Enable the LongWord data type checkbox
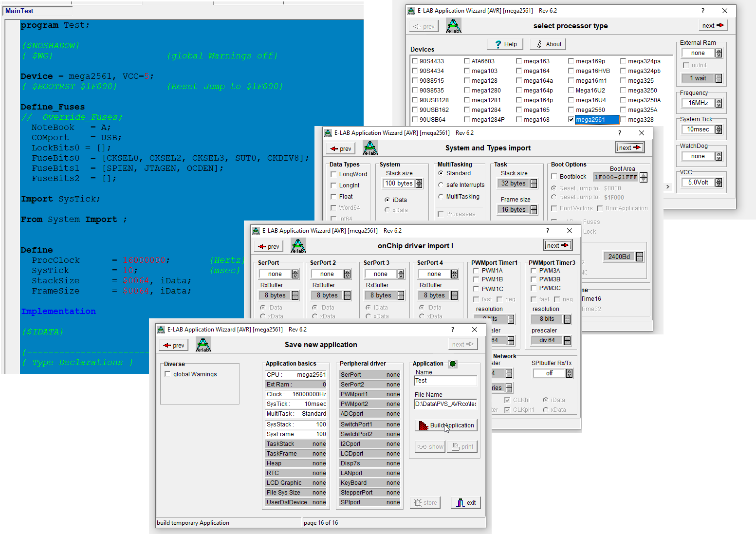Viewport: 756px width, 534px height. pos(333,174)
